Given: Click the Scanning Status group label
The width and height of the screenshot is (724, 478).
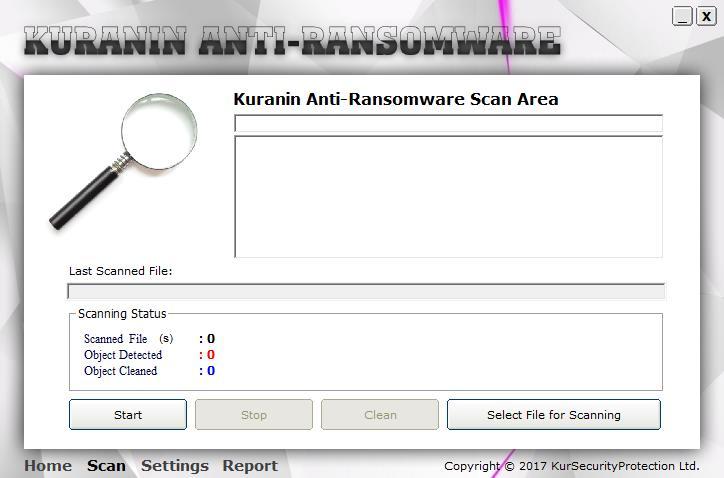Looking at the screenshot, I should [122, 314].
